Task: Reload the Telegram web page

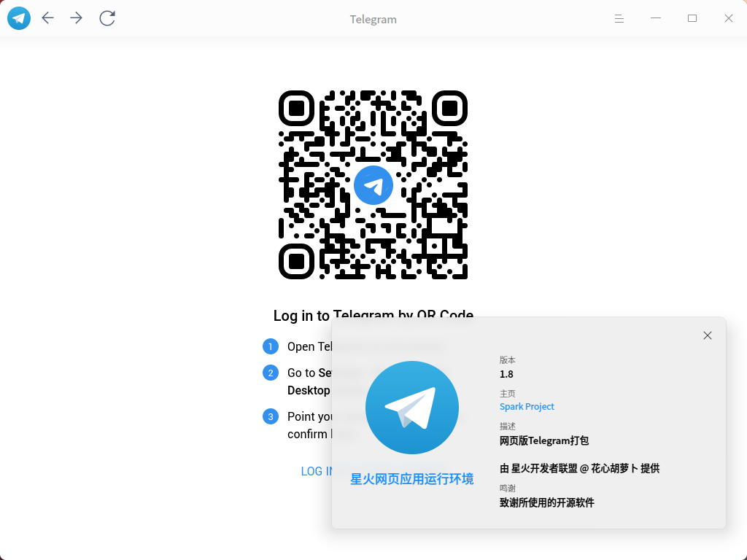Action: tap(107, 18)
